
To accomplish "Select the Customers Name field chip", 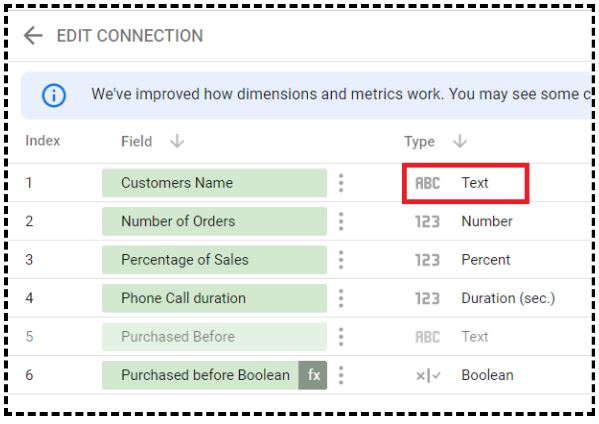I will 214,183.
